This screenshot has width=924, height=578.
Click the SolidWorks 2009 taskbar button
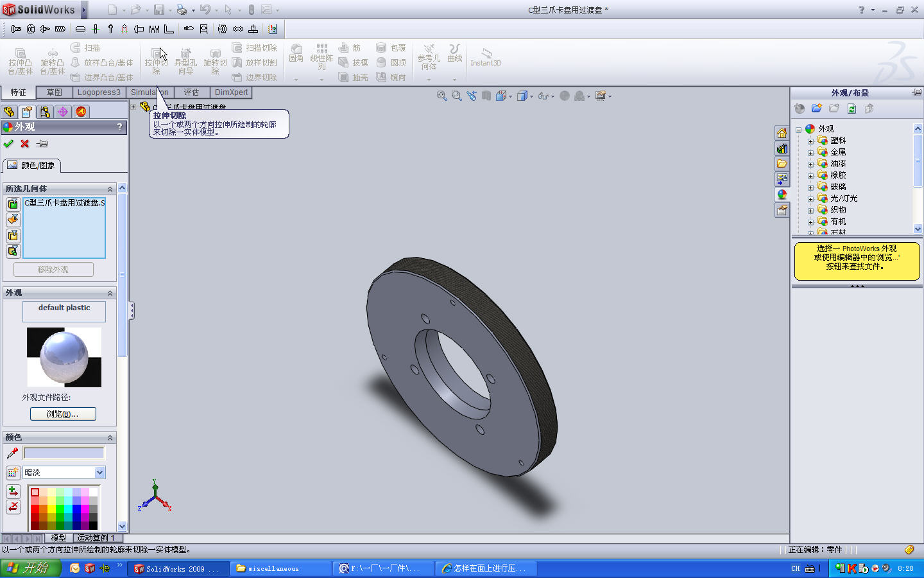click(x=178, y=568)
